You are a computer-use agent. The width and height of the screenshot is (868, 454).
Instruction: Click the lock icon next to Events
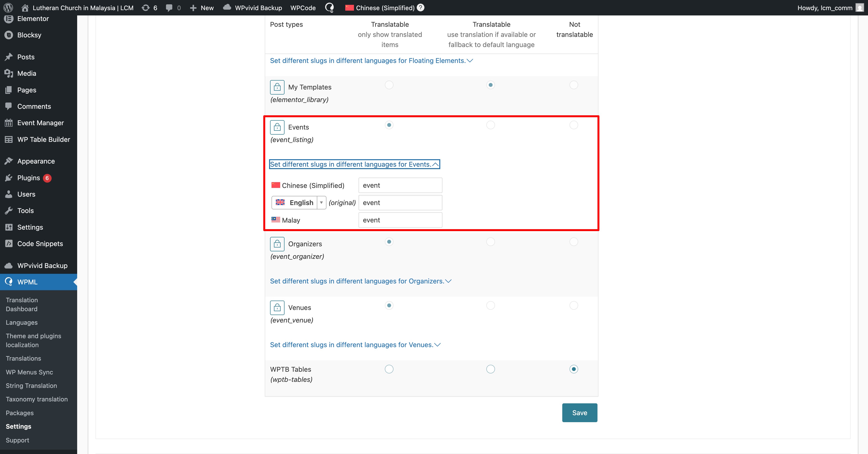tap(277, 127)
